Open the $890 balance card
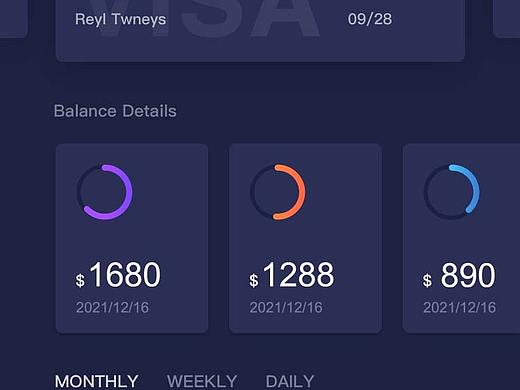This screenshot has width=520, height=390. (461, 238)
